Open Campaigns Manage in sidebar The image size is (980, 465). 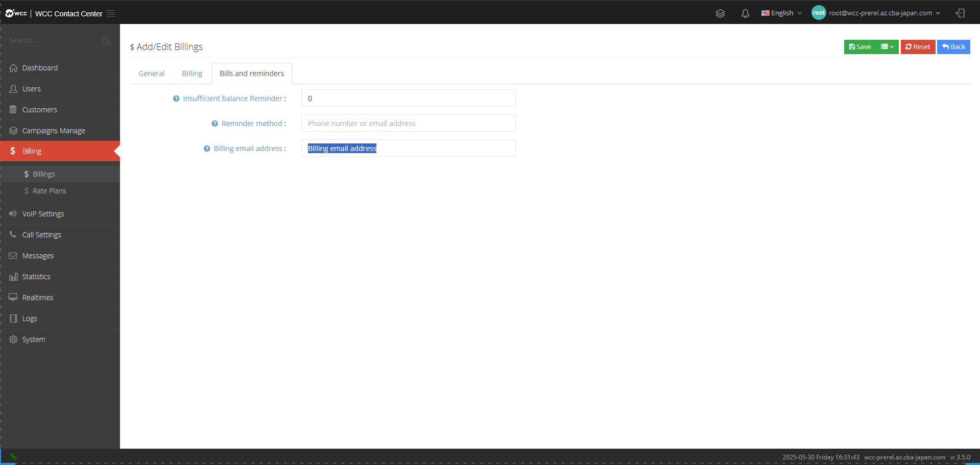coord(60,131)
